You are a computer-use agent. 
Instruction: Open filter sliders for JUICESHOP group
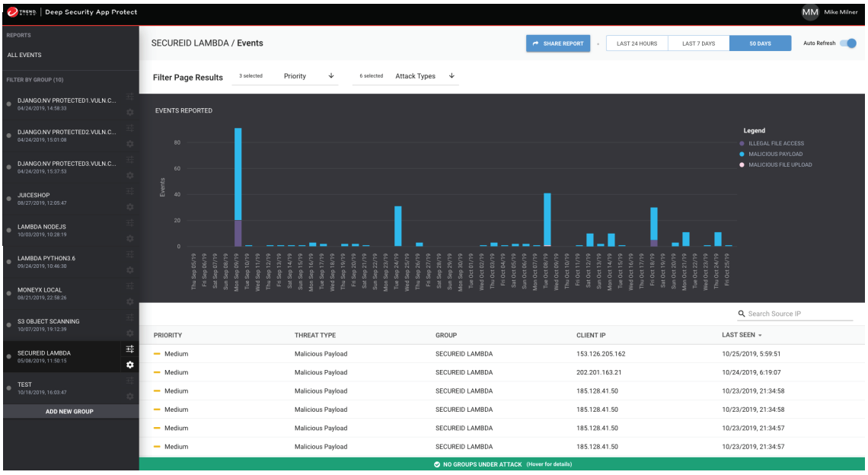point(130,191)
